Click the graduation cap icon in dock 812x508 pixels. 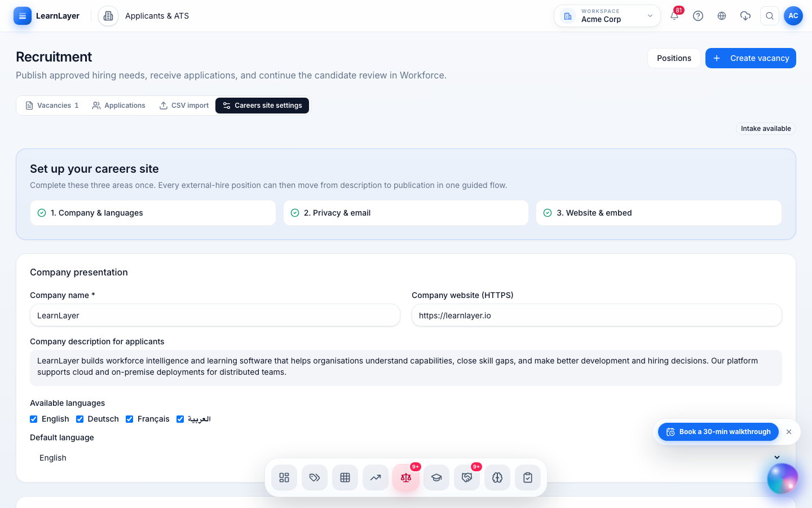436,478
